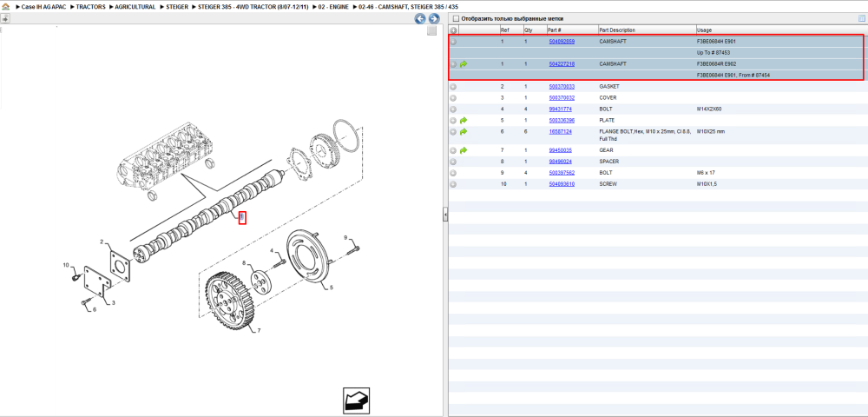Click round add icon in the COVER row

point(453,98)
